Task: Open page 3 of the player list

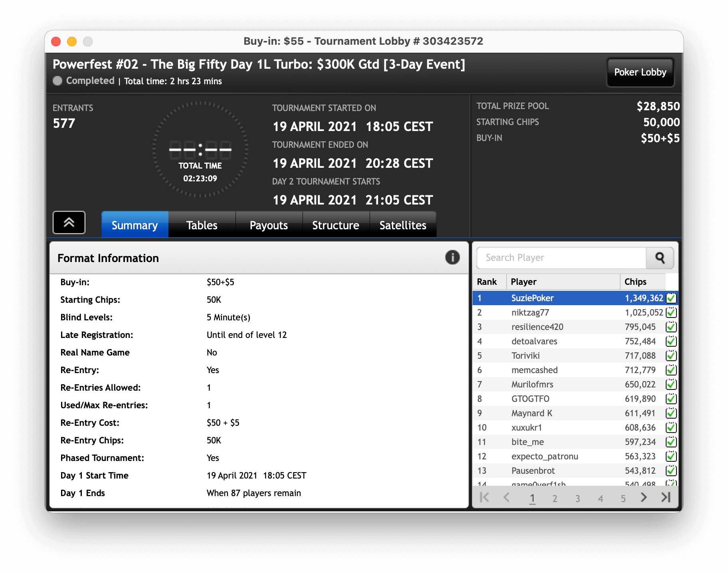Action: 578,498
